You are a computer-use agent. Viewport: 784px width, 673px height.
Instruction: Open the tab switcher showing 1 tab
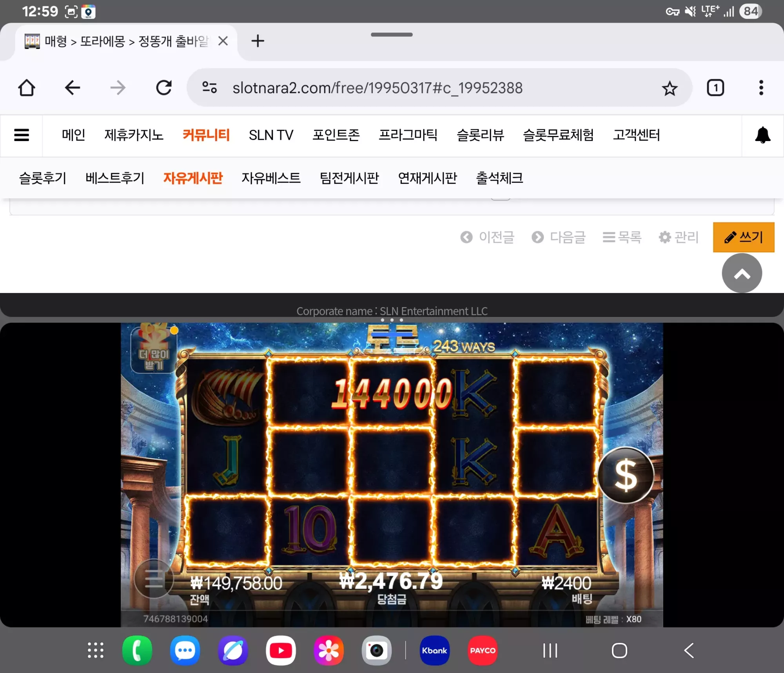(715, 88)
